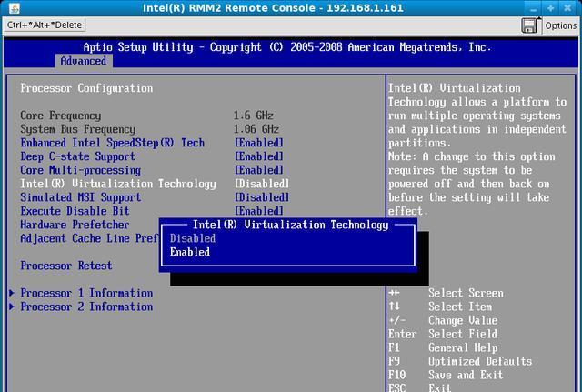Select Enhanced Intel SpeedStep(R) Tech option

pyautogui.click(x=112, y=143)
